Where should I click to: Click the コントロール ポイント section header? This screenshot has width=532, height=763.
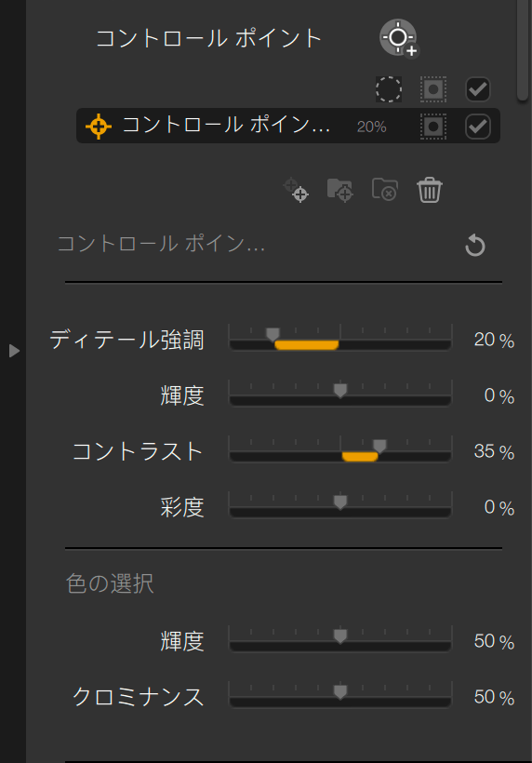tap(208, 38)
